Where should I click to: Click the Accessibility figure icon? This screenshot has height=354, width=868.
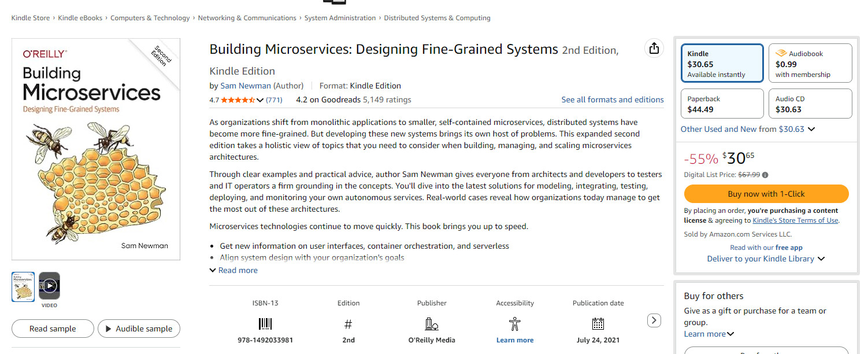[515, 323]
